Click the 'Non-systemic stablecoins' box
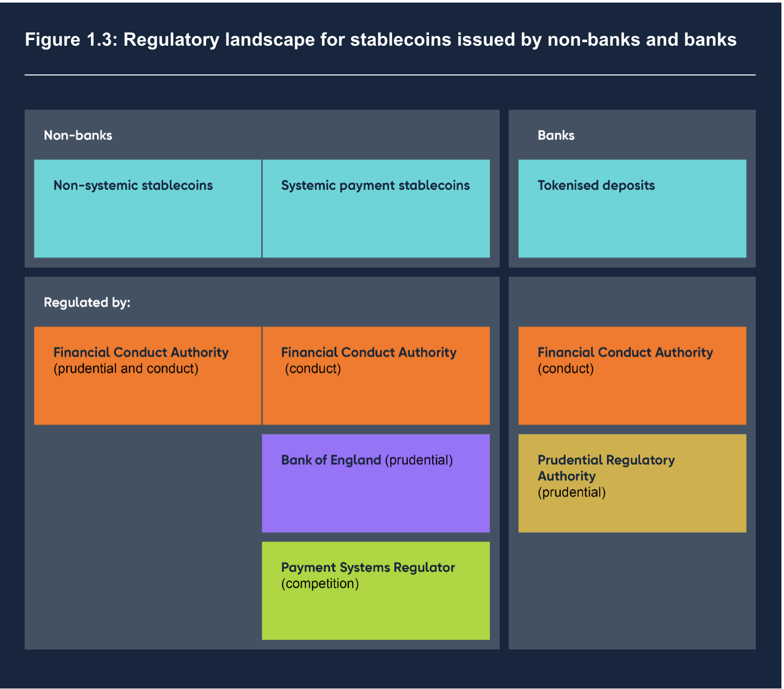This screenshot has width=784, height=689. click(x=148, y=208)
